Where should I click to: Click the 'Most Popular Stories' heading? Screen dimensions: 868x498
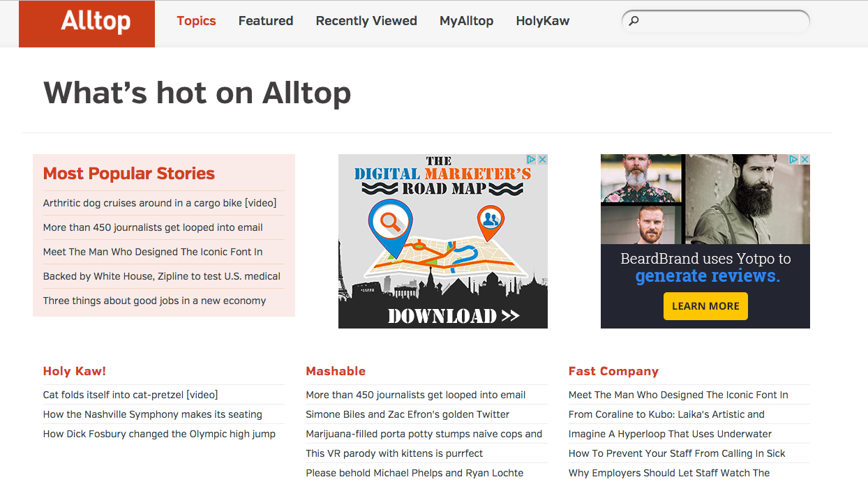coord(129,174)
